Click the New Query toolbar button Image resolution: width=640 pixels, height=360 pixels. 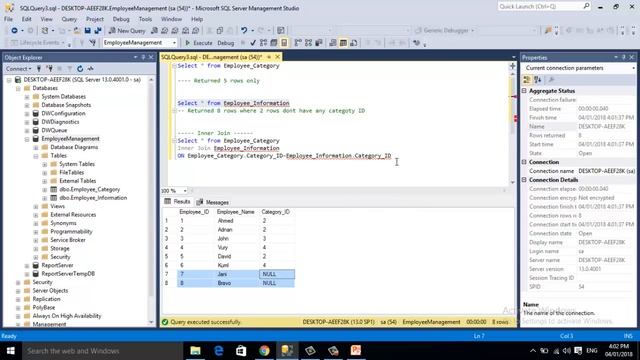pos(127,31)
